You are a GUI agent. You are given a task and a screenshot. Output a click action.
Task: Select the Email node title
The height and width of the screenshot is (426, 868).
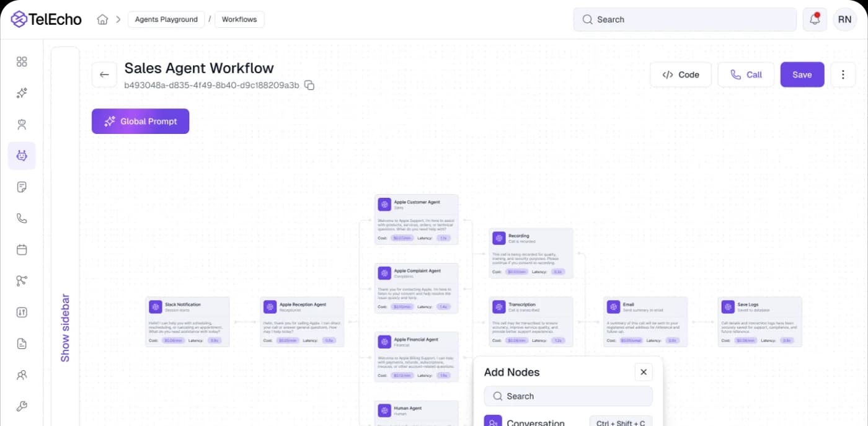[629, 304]
